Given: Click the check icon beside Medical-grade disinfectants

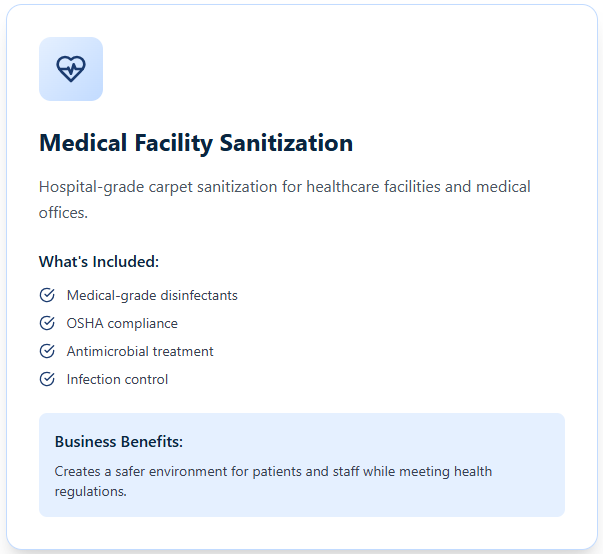Looking at the screenshot, I should 47,295.
